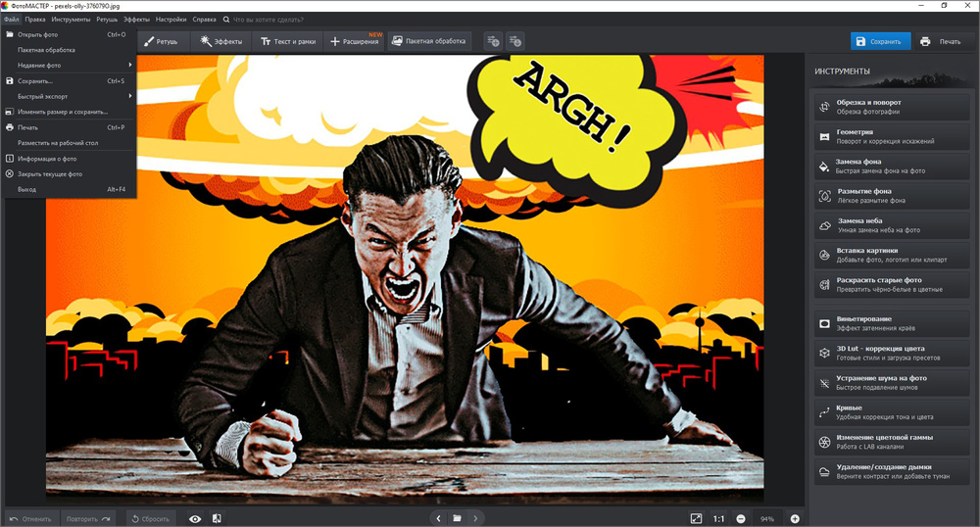The width and height of the screenshot is (980, 527).
Task: Click the zoom in plus icon
Action: point(795,518)
